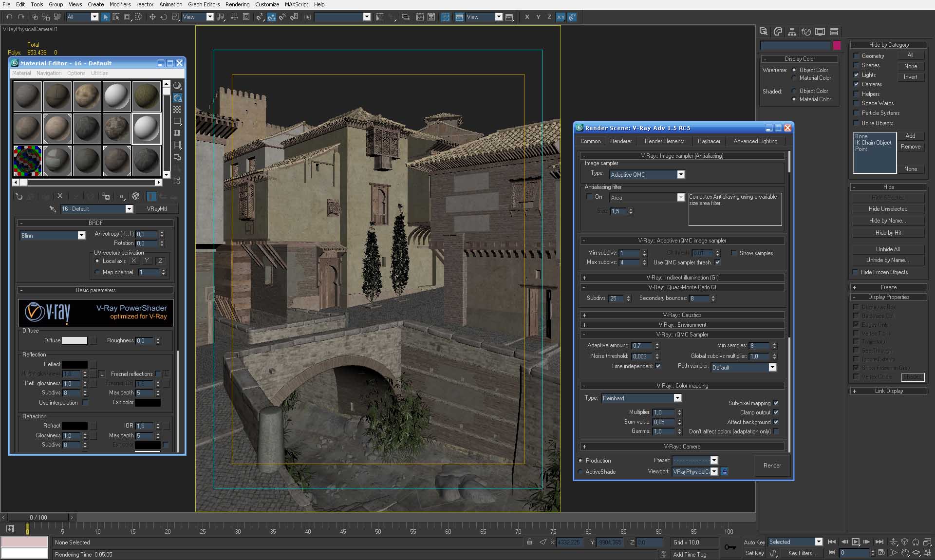Image resolution: width=935 pixels, height=560 pixels.
Task: Switch to the Render Elements tab
Action: 664,141
